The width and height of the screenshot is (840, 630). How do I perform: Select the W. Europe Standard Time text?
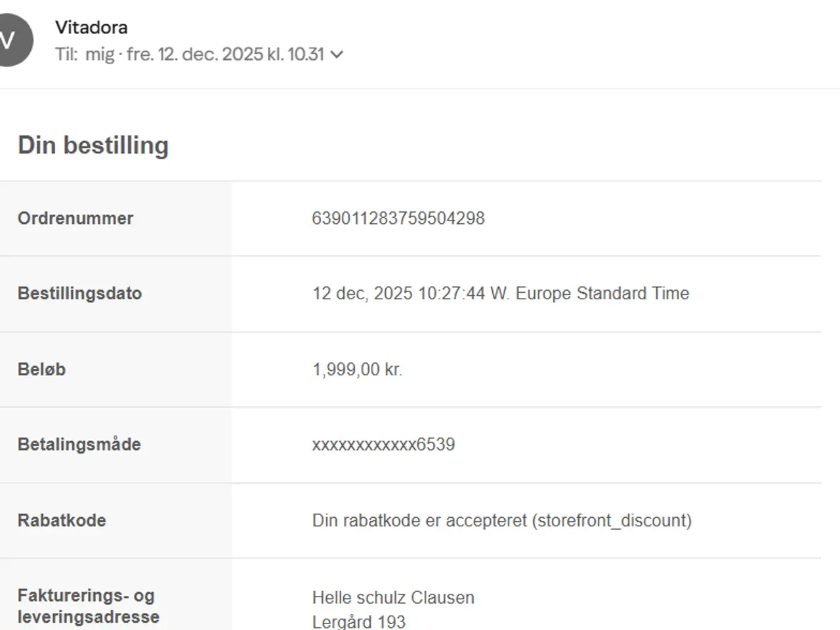590,293
